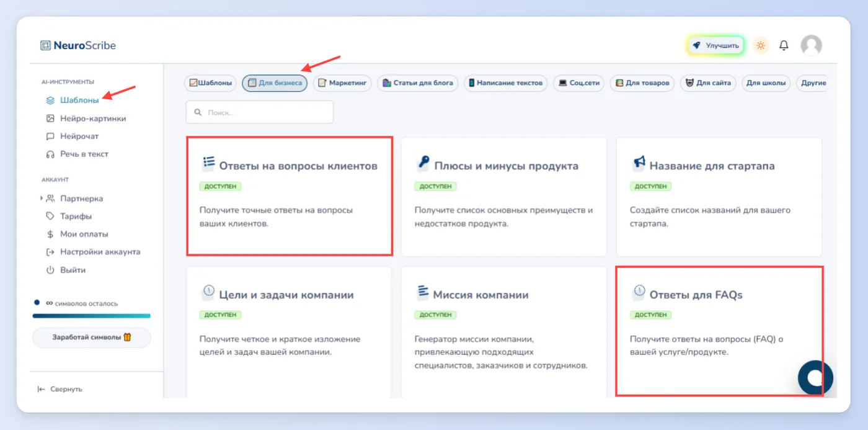Switch to the Соц.сети category
Screen dimensions: 868x430
click(578, 83)
